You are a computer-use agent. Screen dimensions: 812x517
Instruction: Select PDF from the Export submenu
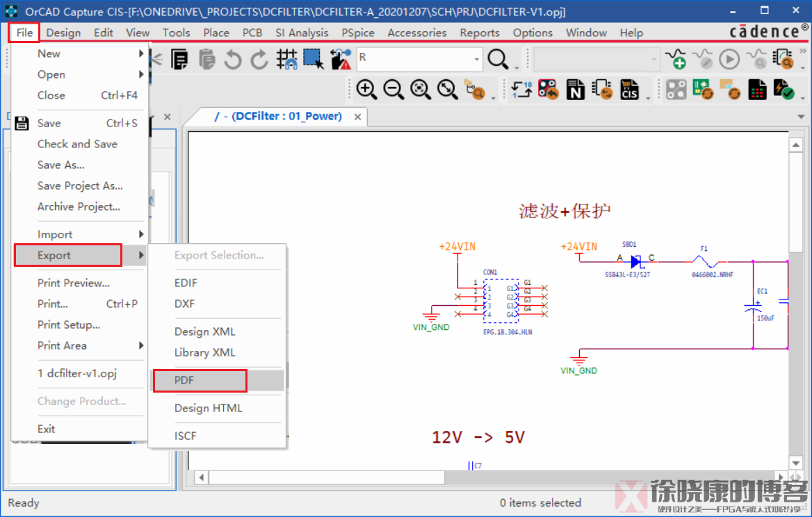coord(185,380)
